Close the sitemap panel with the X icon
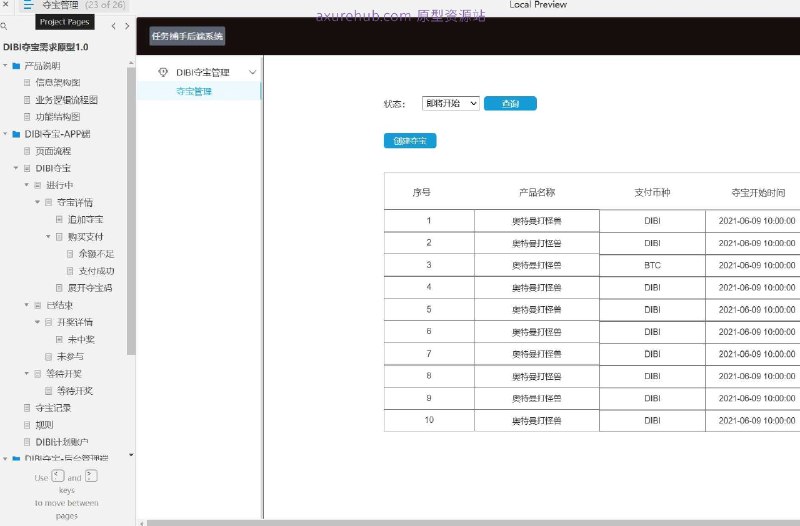The height and width of the screenshot is (526, 800). pos(6,4)
